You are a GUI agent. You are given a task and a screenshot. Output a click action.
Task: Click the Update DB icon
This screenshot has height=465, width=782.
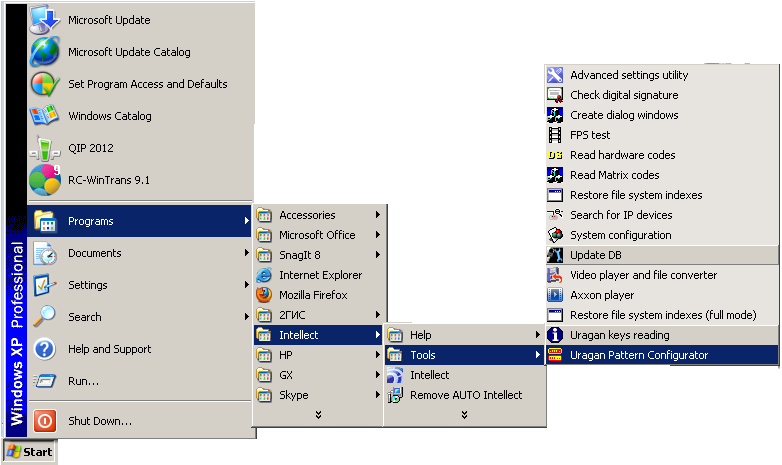point(555,255)
